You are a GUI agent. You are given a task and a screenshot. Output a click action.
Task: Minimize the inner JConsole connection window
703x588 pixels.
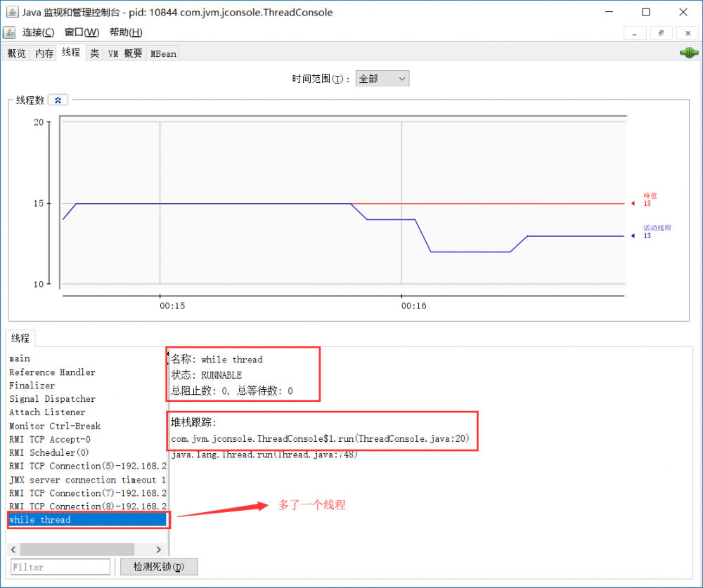coord(635,33)
